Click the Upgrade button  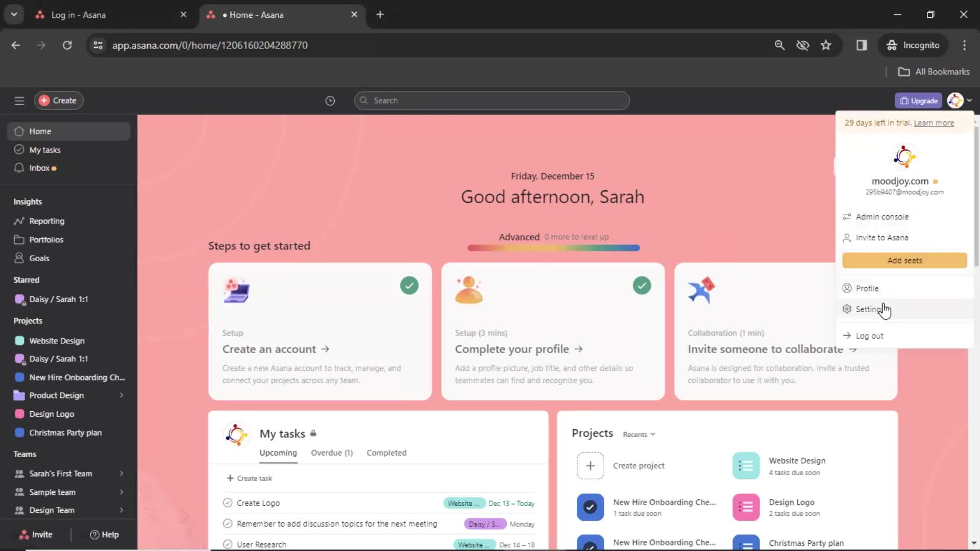point(918,101)
